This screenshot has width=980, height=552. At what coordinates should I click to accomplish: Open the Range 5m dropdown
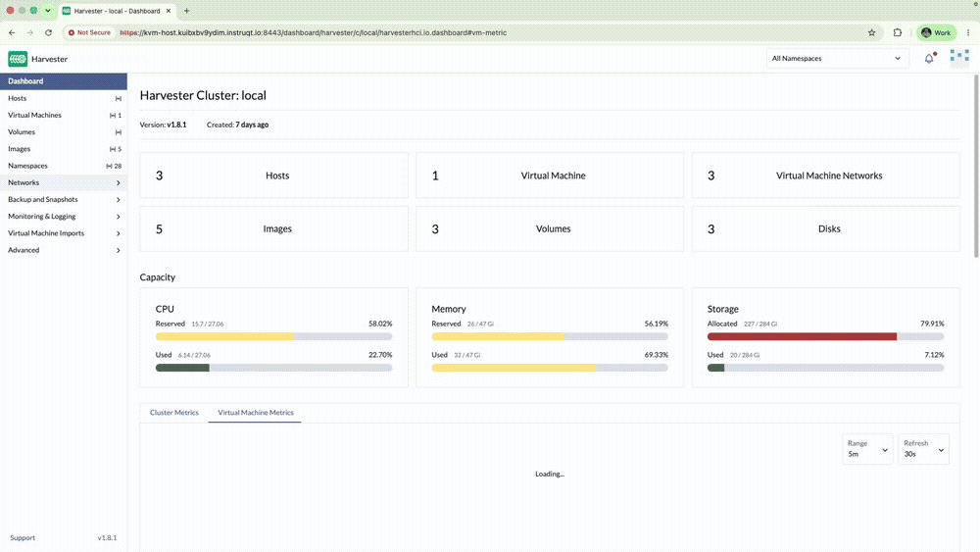pyautogui.click(x=867, y=449)
